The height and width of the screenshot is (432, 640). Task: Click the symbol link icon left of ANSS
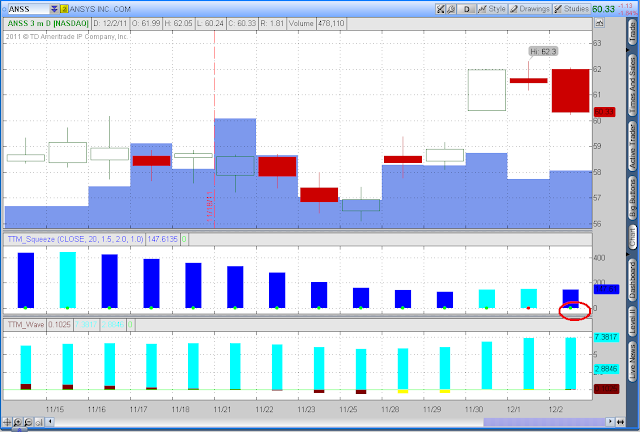4,9
